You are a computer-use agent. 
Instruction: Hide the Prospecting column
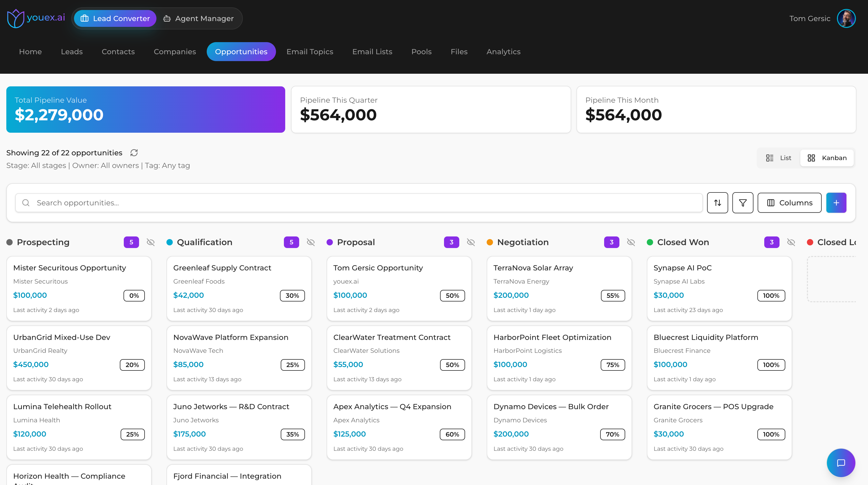click(x=151, y=242)
